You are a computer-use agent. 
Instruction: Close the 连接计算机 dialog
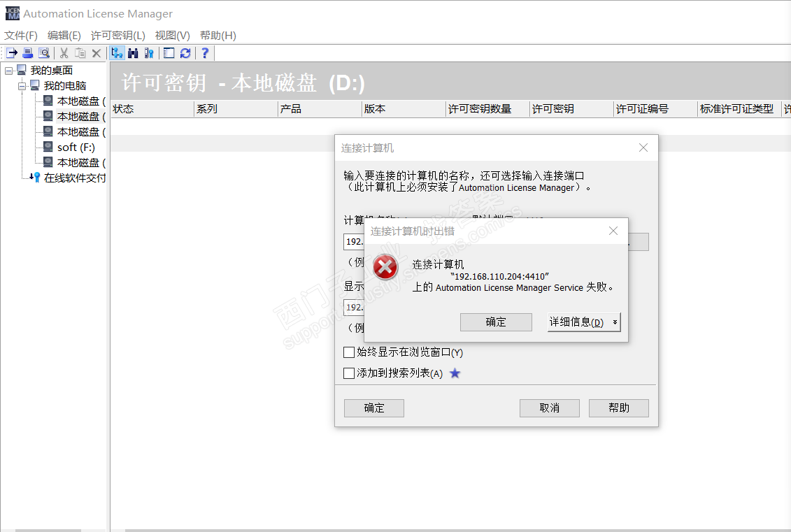point(643,148)
